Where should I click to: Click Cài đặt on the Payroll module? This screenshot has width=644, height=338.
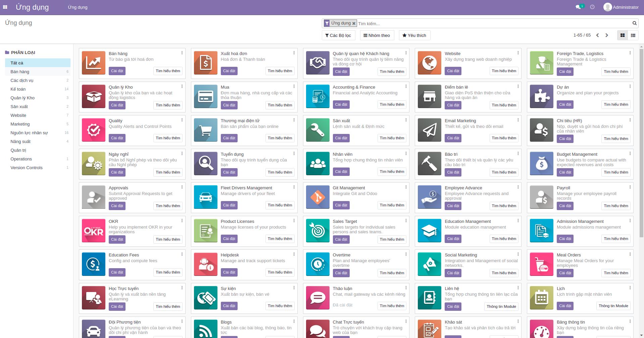pyautogui.click(x=565, y=206)
